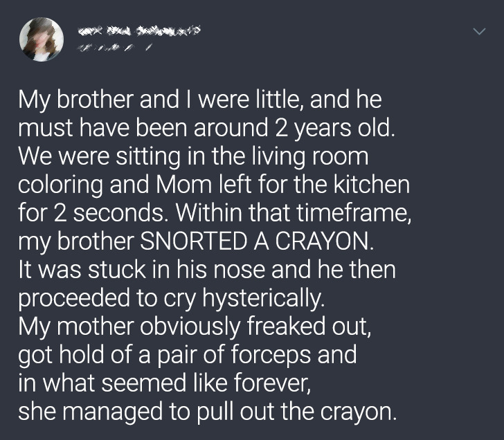Click the text 'for 2 seconds'
The height and width of the screenshot is (440, 504).
[x=90, y=212]
